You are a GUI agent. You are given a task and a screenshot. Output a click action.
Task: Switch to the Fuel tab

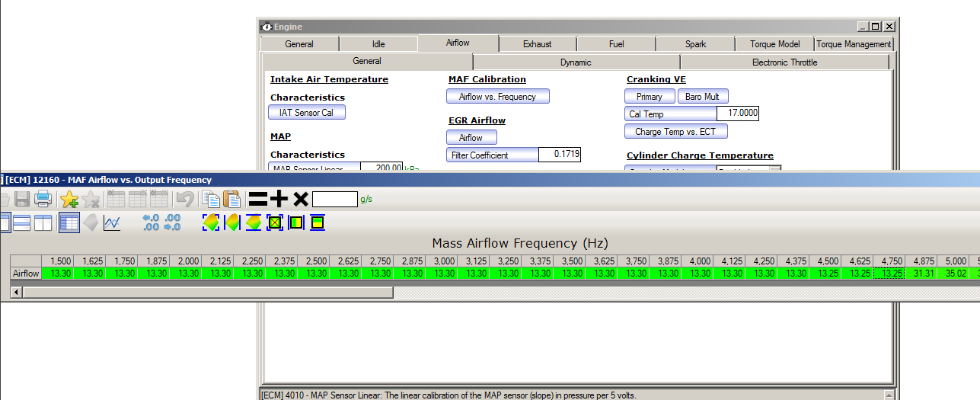(x=617, y=44)
